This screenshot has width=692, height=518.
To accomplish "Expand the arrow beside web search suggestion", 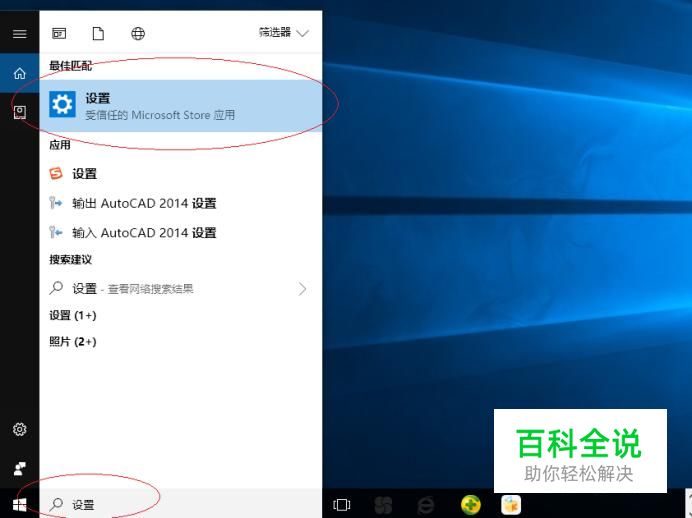I will [x=302, y=289].
